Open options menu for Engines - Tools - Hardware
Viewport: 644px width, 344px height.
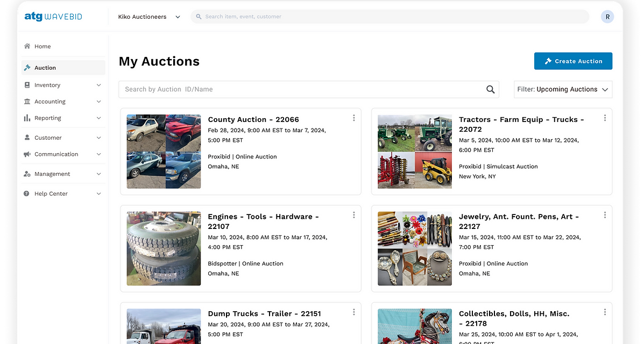tap(353, 215)
